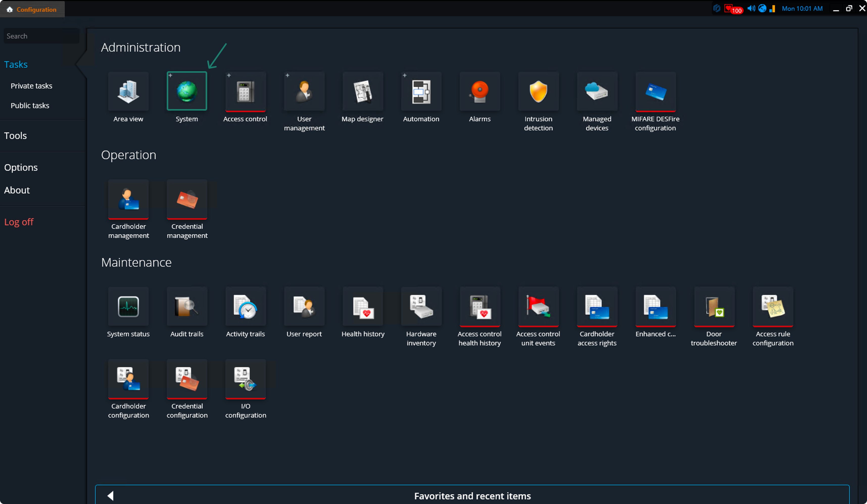This screenshot has width=867, height=504.
Task: Click the volume speaker tray icon
Action: click(751, 9)
